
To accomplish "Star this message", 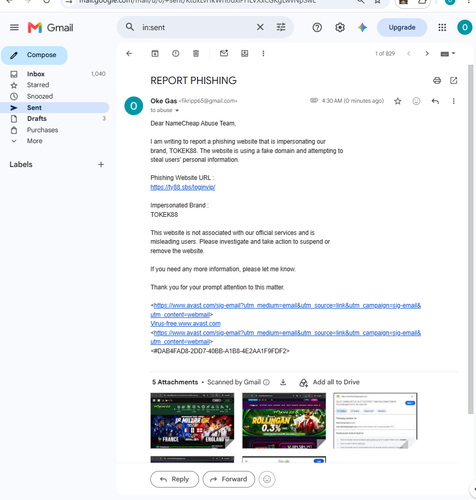I will tap(398, 101).
